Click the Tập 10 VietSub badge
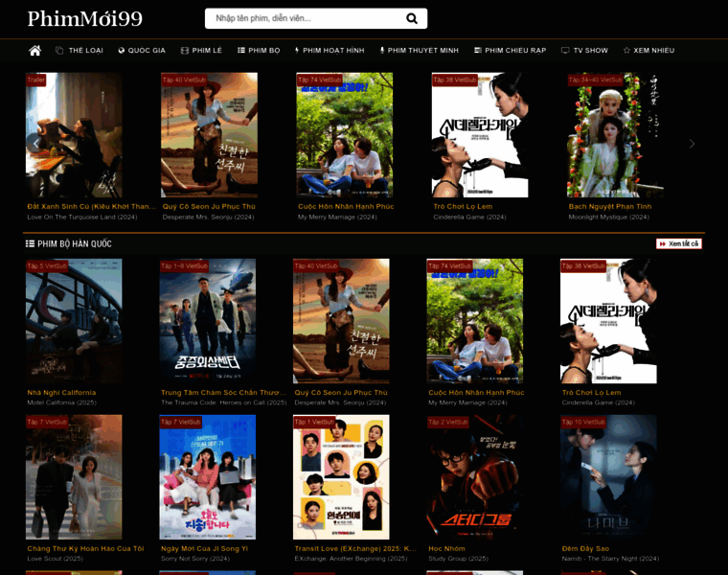The width and height of the screenshot is (728, 575). 583,422
